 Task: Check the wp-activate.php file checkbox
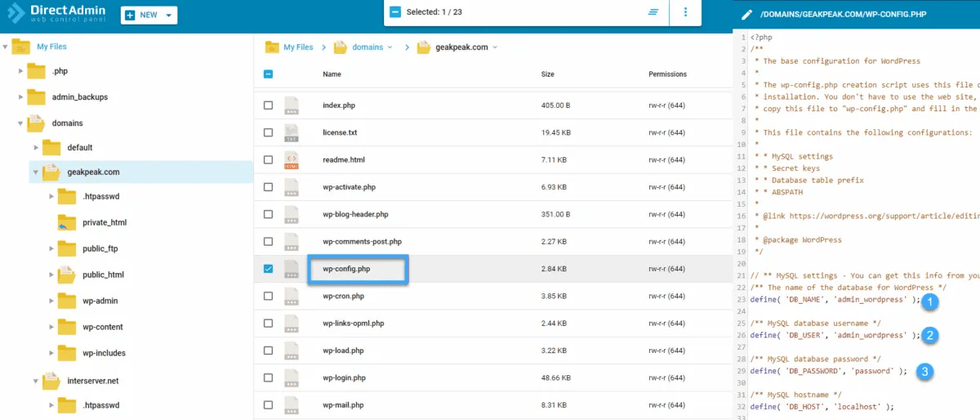click(268, 187)
